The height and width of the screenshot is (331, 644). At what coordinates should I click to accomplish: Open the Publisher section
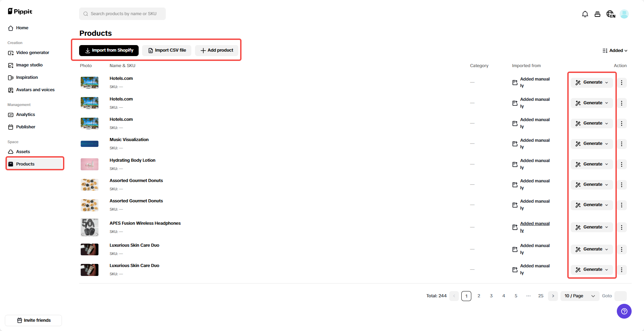click(25, 127)
